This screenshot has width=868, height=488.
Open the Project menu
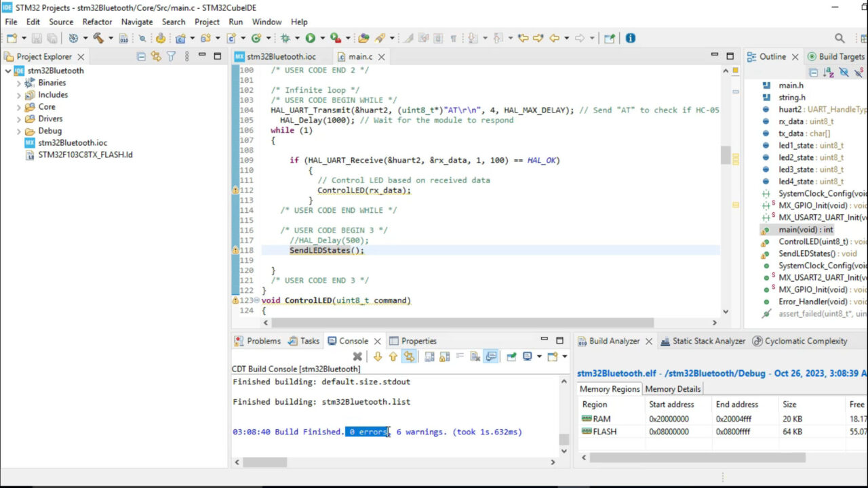(207, 22)
